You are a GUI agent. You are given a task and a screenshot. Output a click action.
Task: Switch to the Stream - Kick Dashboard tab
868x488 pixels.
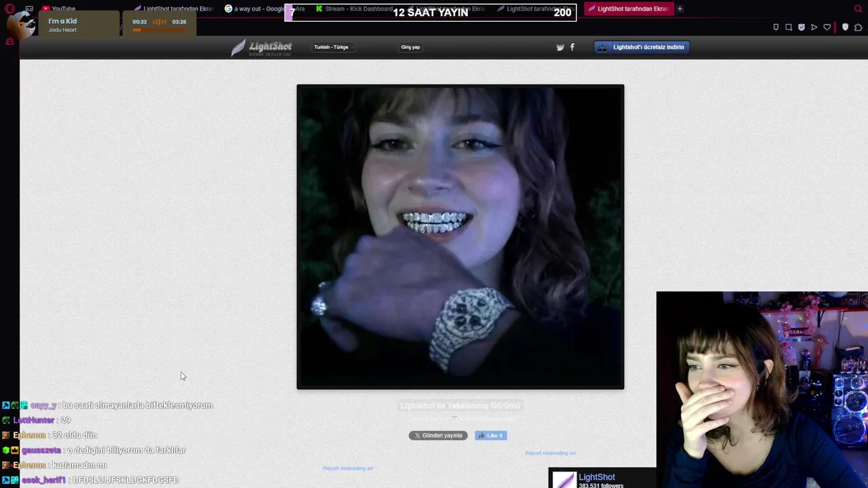point(353,9)
